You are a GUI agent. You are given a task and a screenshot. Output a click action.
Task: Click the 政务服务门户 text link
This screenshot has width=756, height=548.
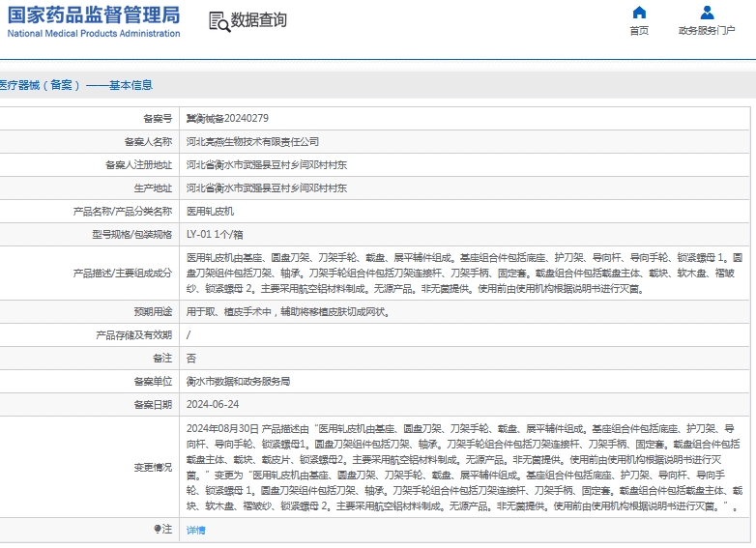(x=707, y=30)
